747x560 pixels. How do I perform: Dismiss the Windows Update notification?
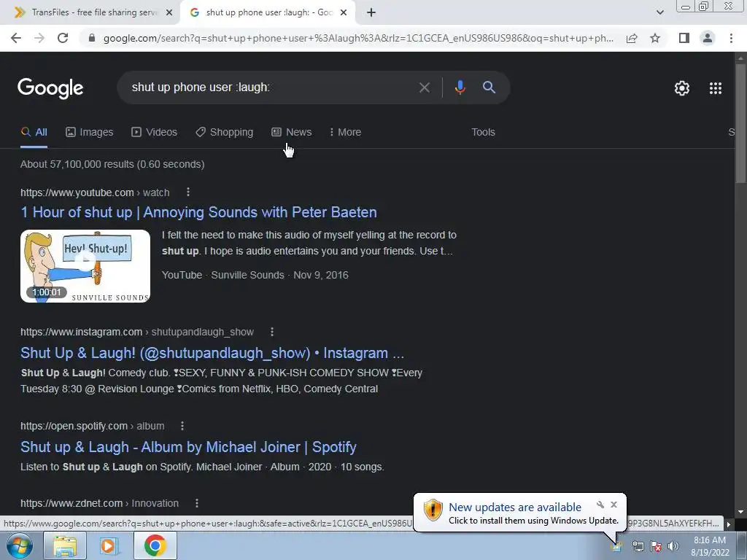(x=614, y=505)
